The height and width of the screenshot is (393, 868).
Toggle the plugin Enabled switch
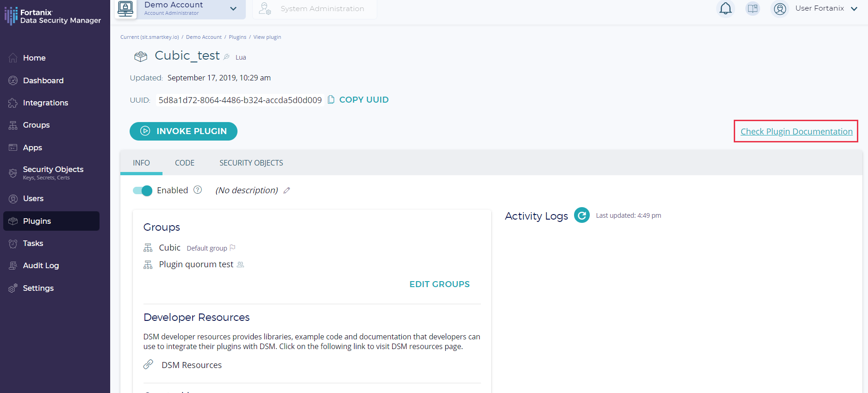coord(143,190)
